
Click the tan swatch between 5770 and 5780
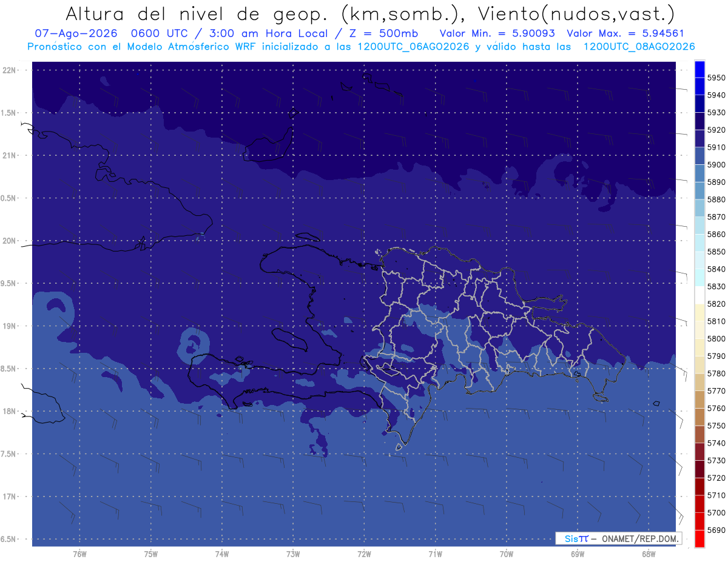click(x=699, y=383)
